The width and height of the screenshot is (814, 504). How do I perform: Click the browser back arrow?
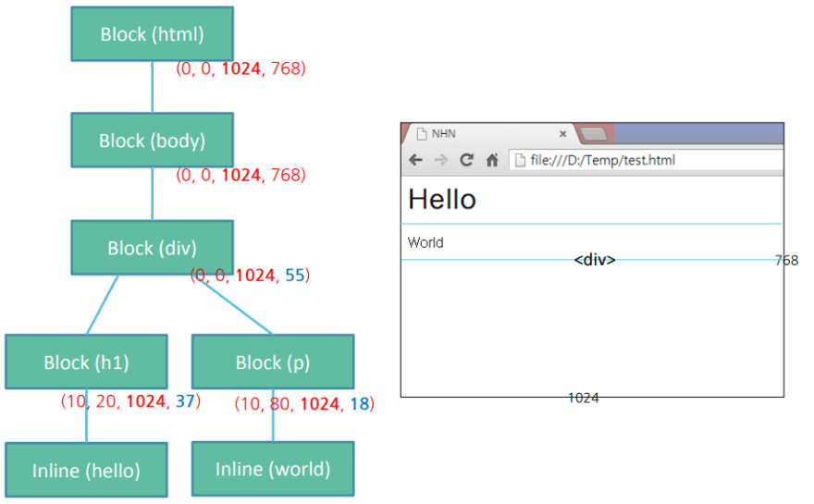click(416, 160)
